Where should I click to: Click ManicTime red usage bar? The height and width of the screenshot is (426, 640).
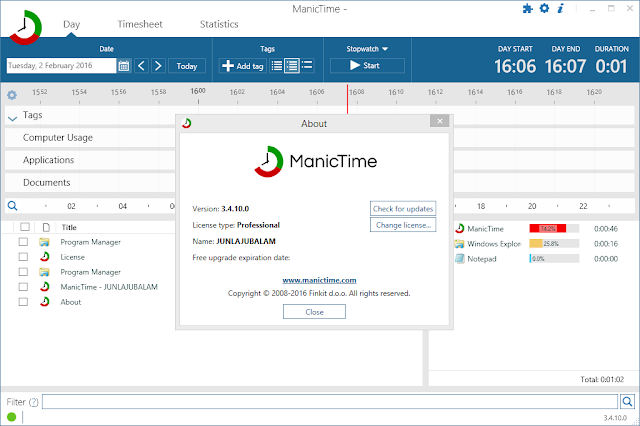coord(547,229)
